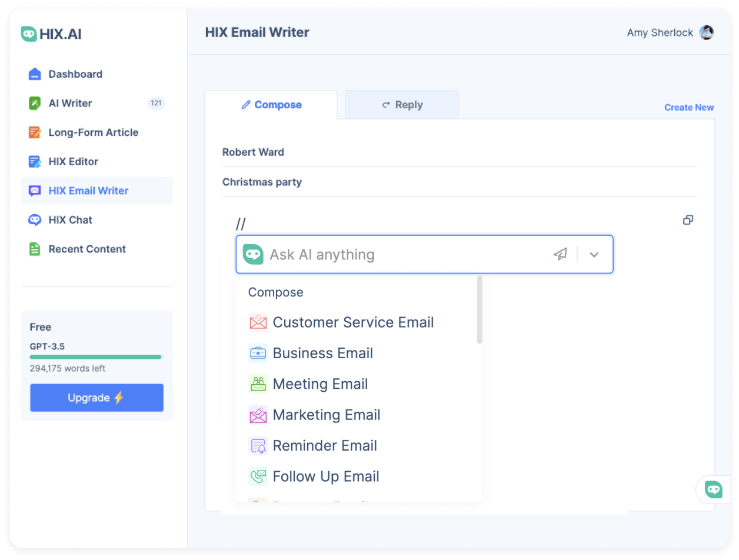Choose Customer Service Email template
Screen dimensions: 739x560
pos(358,322)
